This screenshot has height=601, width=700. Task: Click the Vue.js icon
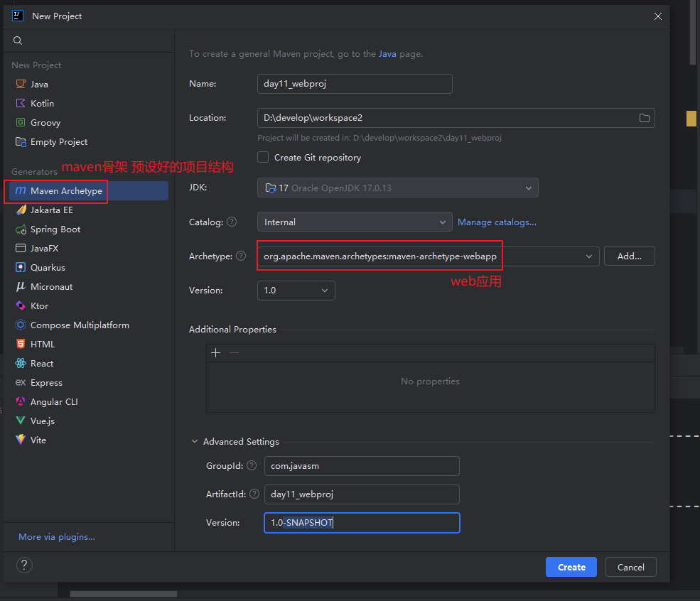point(21,421)
